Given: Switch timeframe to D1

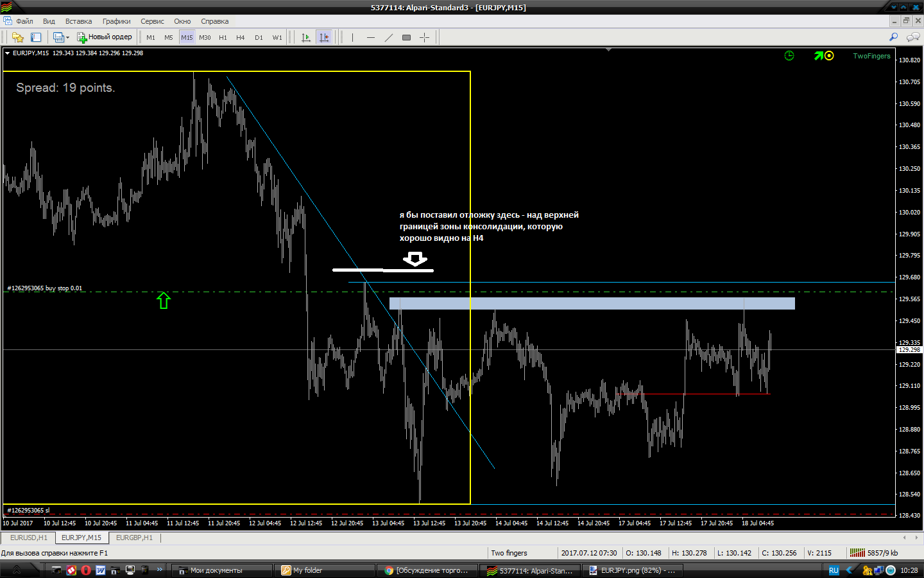Looking at the screenshot, I should [x=259, y=37].
